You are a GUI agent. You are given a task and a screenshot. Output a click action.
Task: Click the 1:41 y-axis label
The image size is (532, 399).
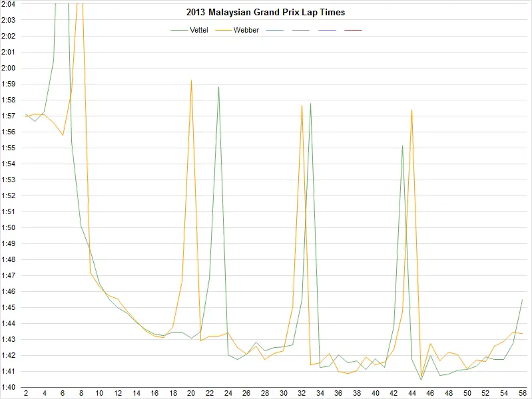click(x=9, y=371)
